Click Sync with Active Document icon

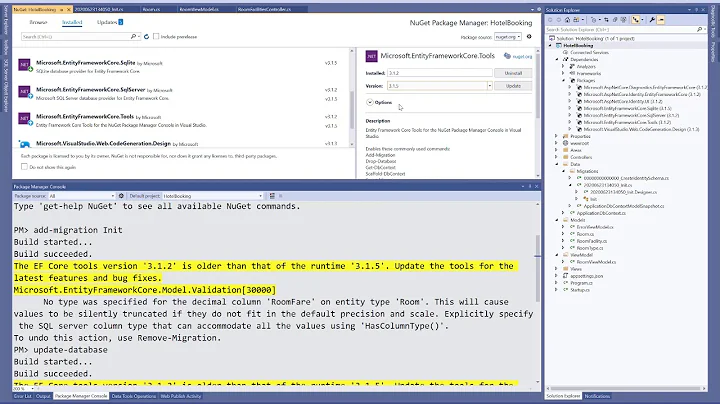click(x=606, y=20)
